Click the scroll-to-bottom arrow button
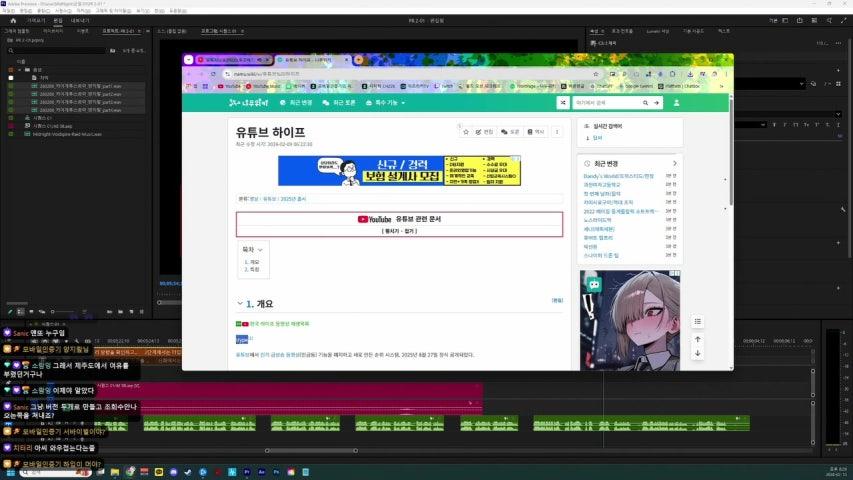Screen dimensions: 853x480 [x=698, y=353]
